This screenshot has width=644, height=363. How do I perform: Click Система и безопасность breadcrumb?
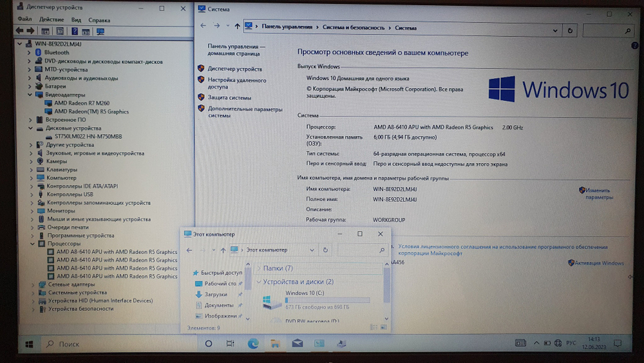pos(353,28)
